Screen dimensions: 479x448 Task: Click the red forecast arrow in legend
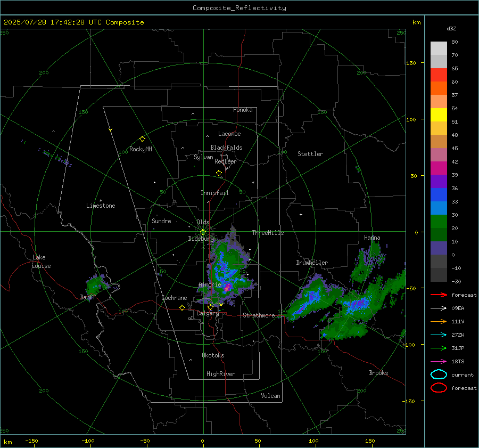(439, 295)
